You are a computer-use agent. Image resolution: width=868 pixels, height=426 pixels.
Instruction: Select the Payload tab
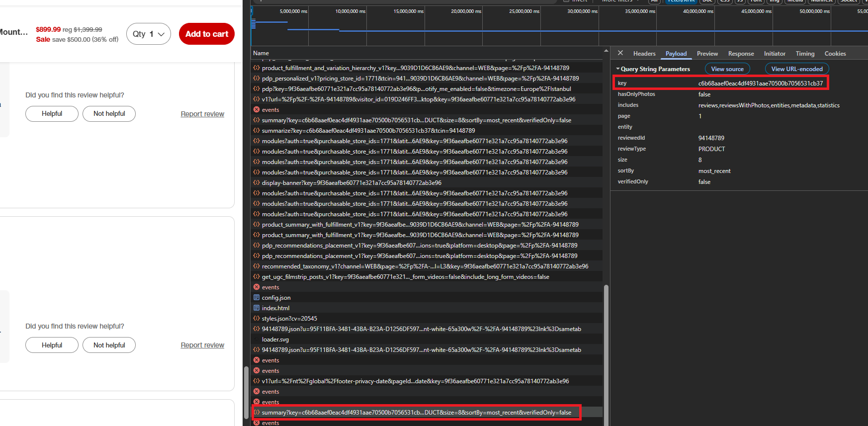point(676,54)
